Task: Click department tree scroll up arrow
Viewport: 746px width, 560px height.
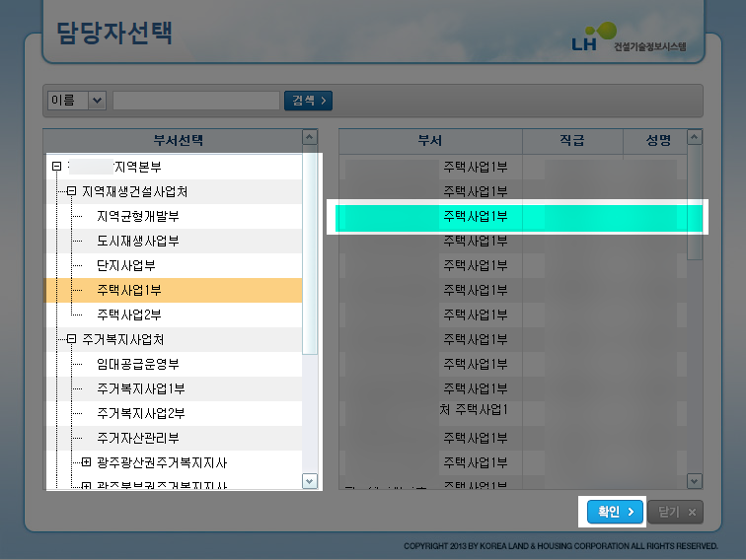Action: (x=310, y=137)
